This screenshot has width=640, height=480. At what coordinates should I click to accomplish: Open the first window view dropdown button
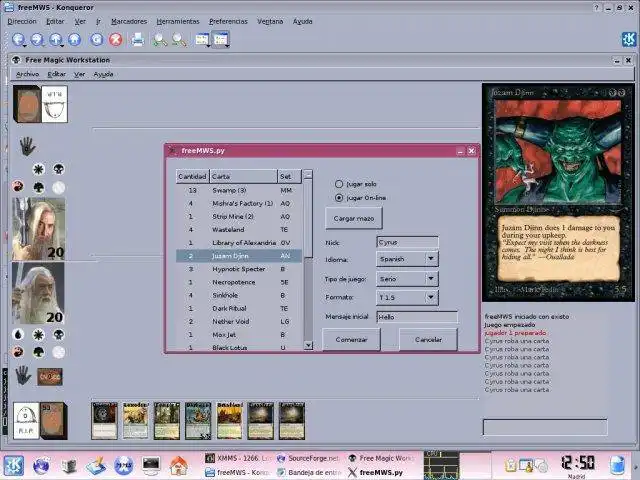(202, 40)
